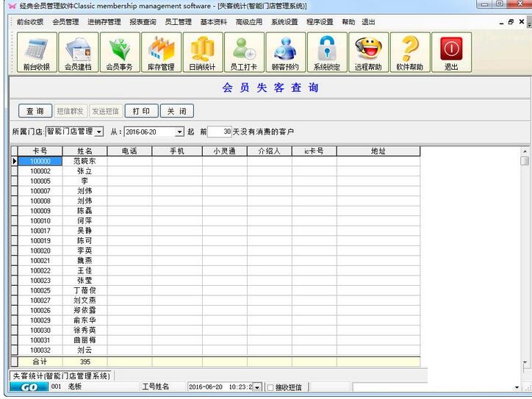Select card number cell 100002
This screenshot has height=399, width=532.
pos(40,171)
